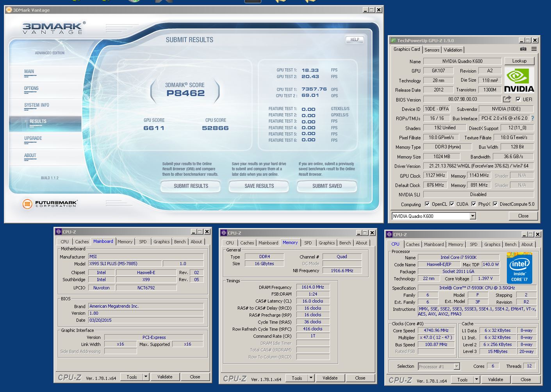Screen dimensions: 551x392
Task: Toggle the PhysX checkbox
Action: 474,204
